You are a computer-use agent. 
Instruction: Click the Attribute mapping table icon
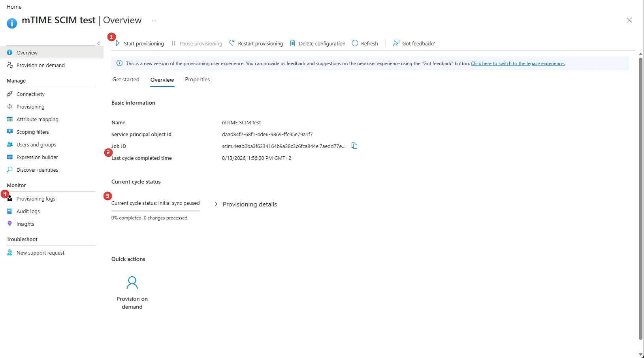click(x=10, y=119)
